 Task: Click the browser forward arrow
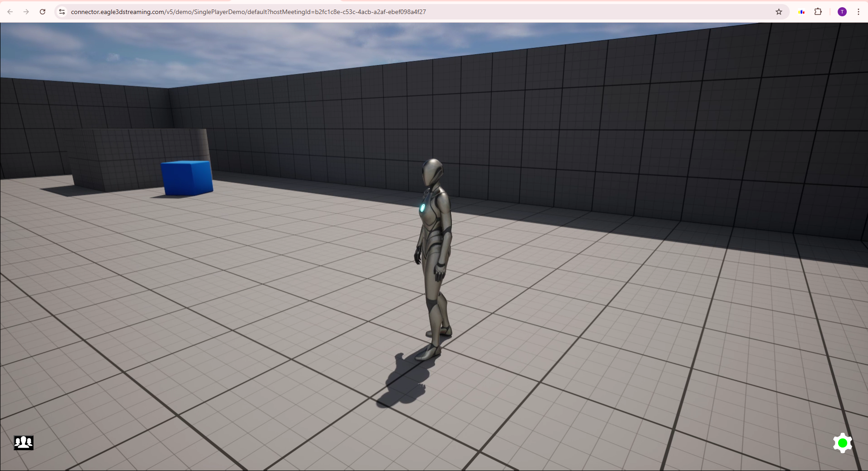tap(26, 12)
